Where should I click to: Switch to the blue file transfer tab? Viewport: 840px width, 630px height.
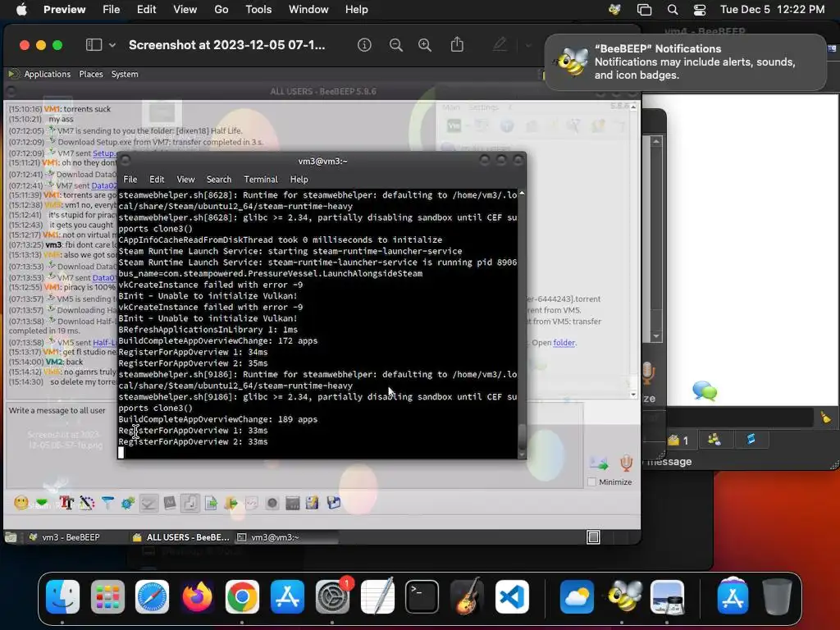(x=751, y=440)
